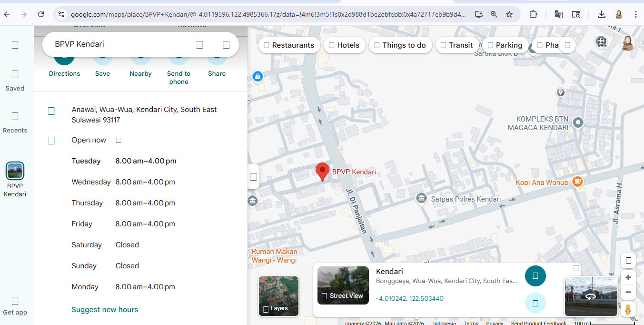Click Send Product Feedback link
Image resolution: width=644 pixels, height=325 pixels.
coord(539,323)
